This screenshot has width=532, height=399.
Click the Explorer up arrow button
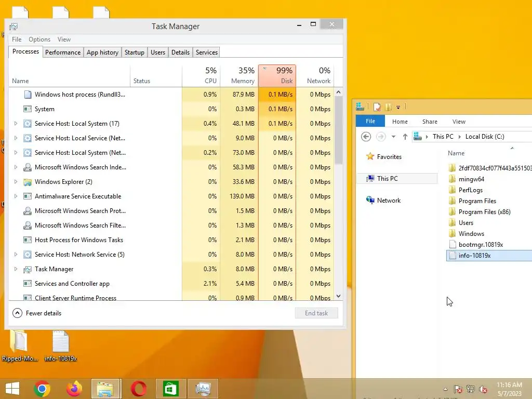click(405, 137)
